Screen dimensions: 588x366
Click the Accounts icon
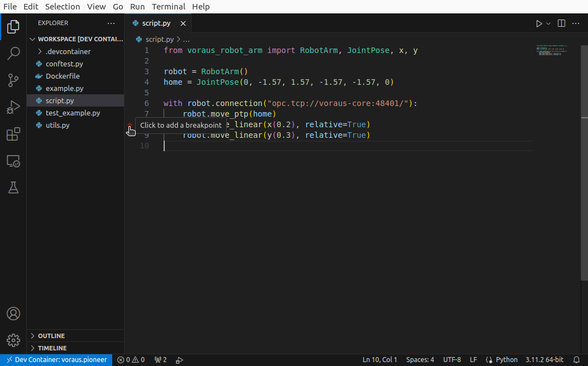(13, 314)
